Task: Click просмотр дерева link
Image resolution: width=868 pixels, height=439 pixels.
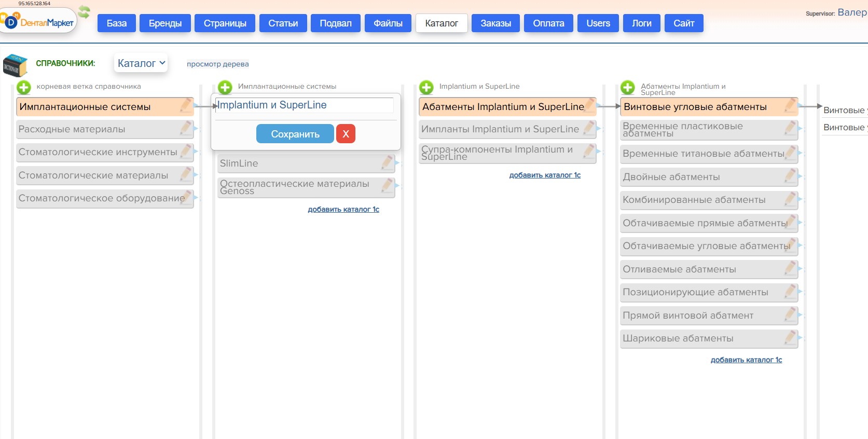Action: [x=218, y=64]
